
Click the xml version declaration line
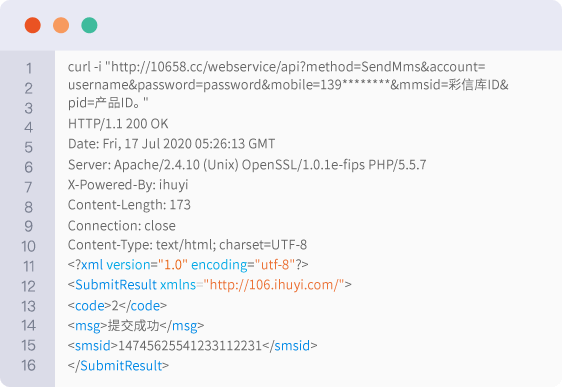pyautogui.click(x=188, y=265)
